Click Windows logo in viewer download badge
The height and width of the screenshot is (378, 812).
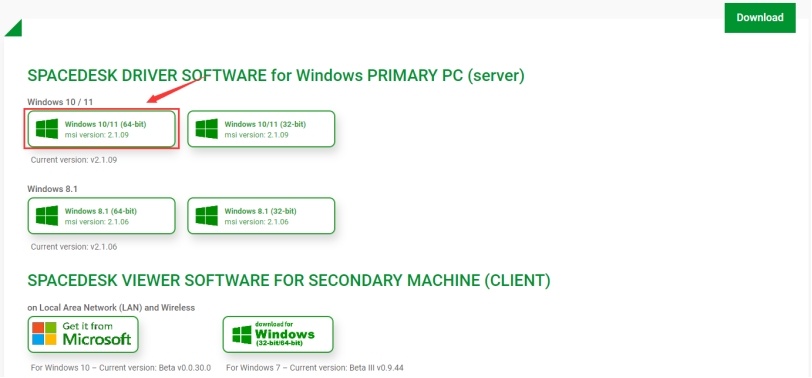242,335
